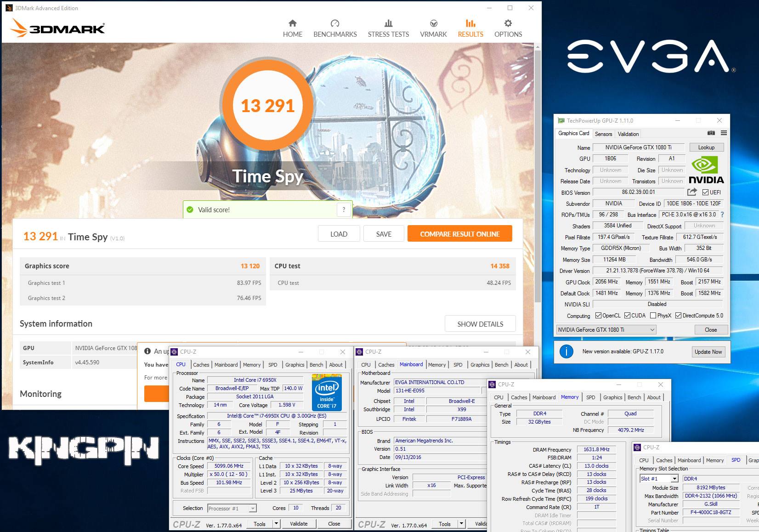Switch to the Validation tab in GPU-Z
The width and height of the screenshot is (759, 532).
coord(628,134)
